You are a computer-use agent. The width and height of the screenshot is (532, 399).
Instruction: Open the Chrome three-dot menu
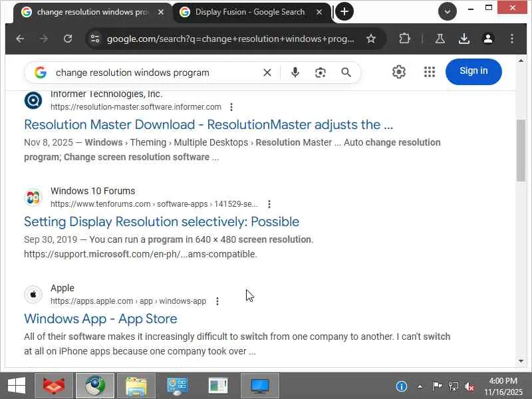[511, 39]
